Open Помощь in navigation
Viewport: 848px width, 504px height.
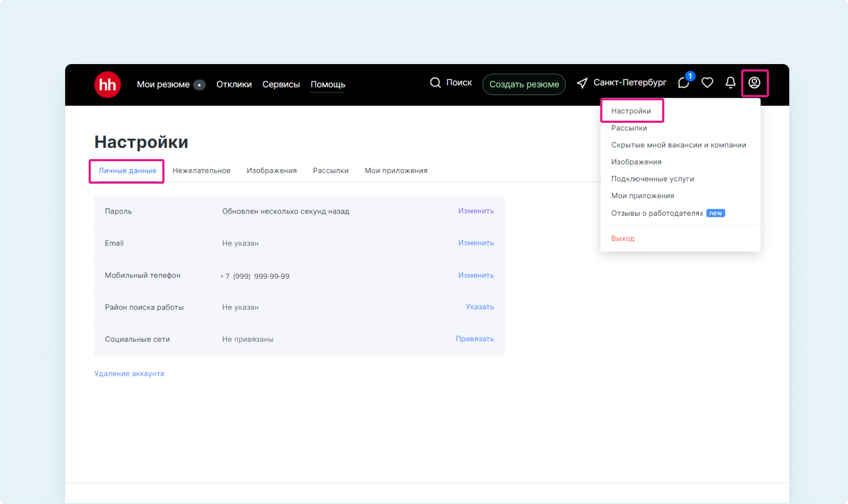328,84
